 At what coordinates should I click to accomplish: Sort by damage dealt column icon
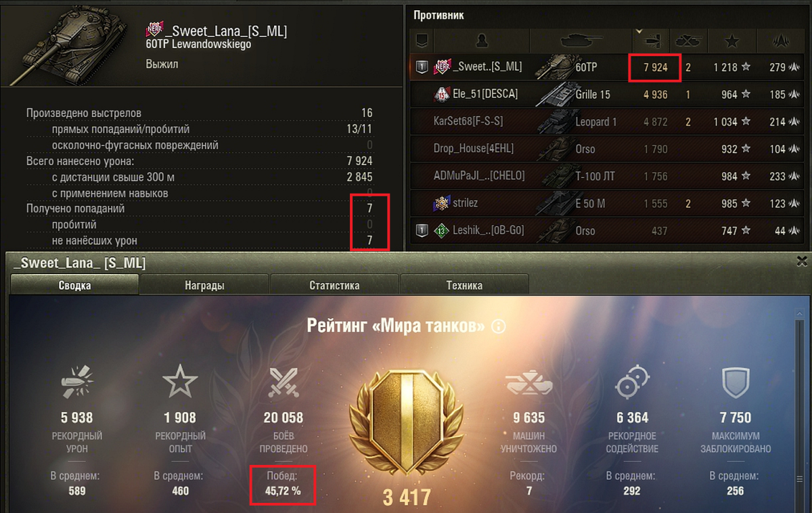653,41
